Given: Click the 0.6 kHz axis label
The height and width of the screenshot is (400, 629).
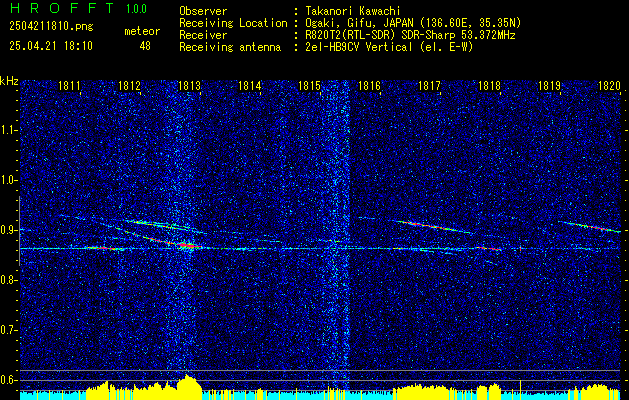Looking at the screenshot, I should 8,380.
